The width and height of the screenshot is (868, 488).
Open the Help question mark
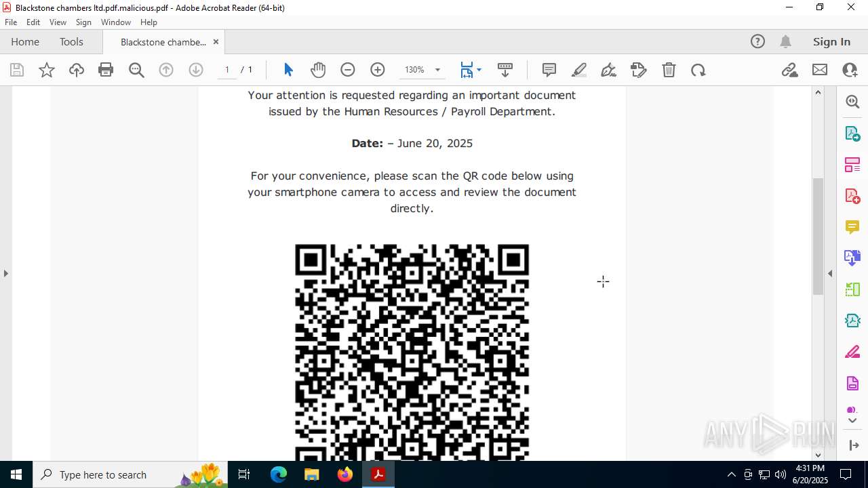pyautogui.click(x=757, y=41)
